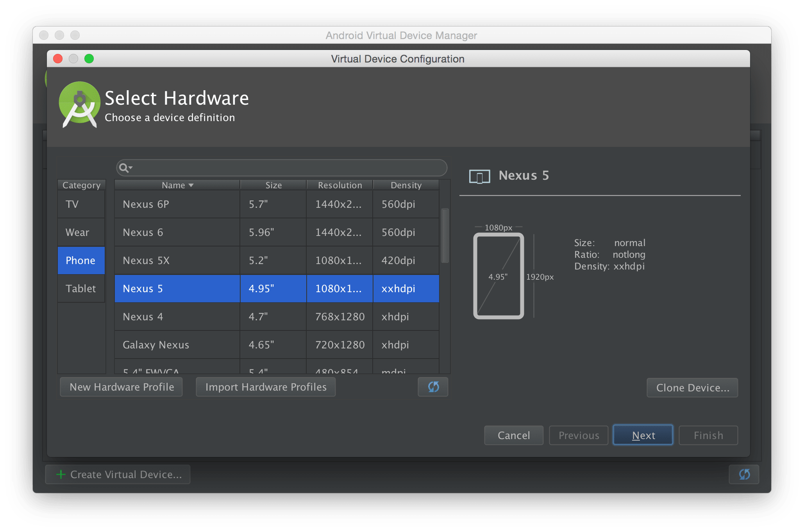Click Import Hardware Profiles button

pos(266,387)
